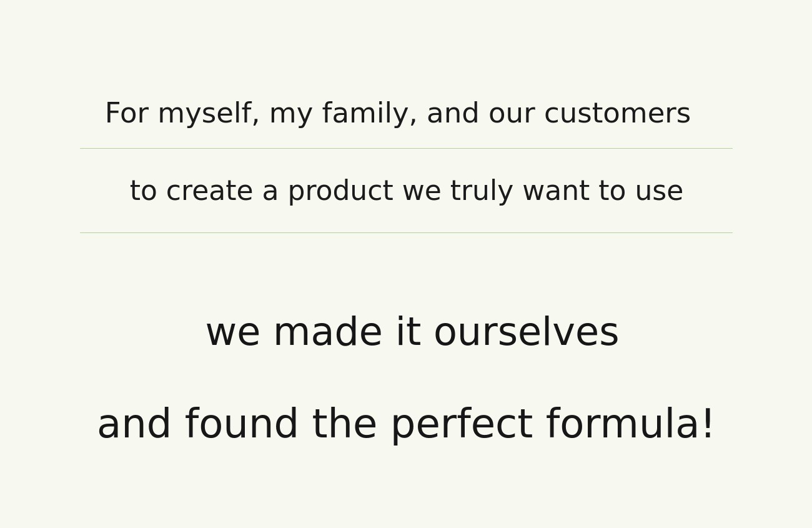The image size is (812, 528).
Task: Click the word 'found' in the bottom line
Action: (242, 425)
